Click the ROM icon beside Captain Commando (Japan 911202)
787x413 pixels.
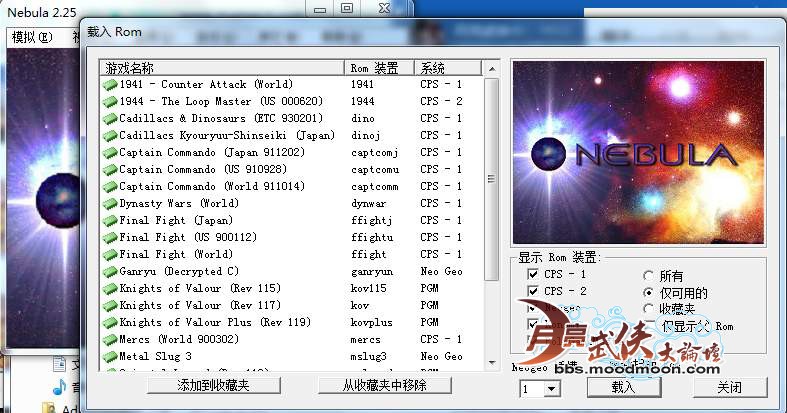point(110,153)
